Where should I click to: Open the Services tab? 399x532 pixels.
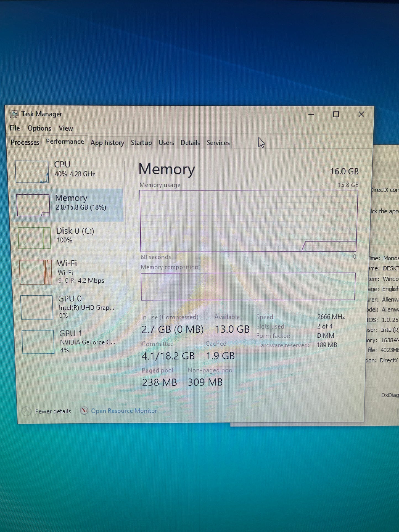click(218, 143)
